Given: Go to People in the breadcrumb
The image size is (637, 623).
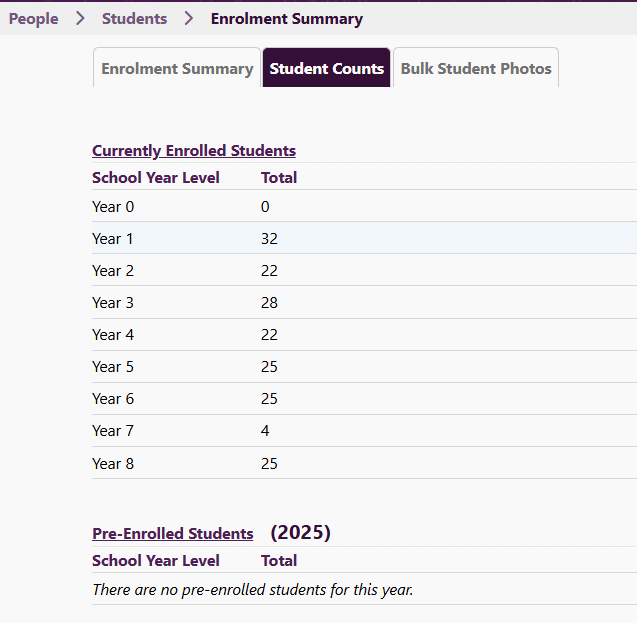Looking at the screenshot, I should pyautogui.click(x=34, y=19).
